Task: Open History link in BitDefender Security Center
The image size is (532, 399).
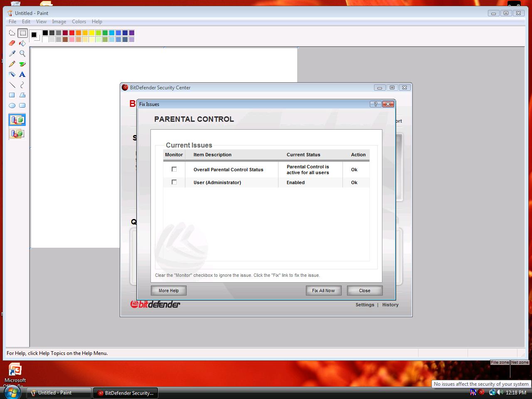Action: 390,305
